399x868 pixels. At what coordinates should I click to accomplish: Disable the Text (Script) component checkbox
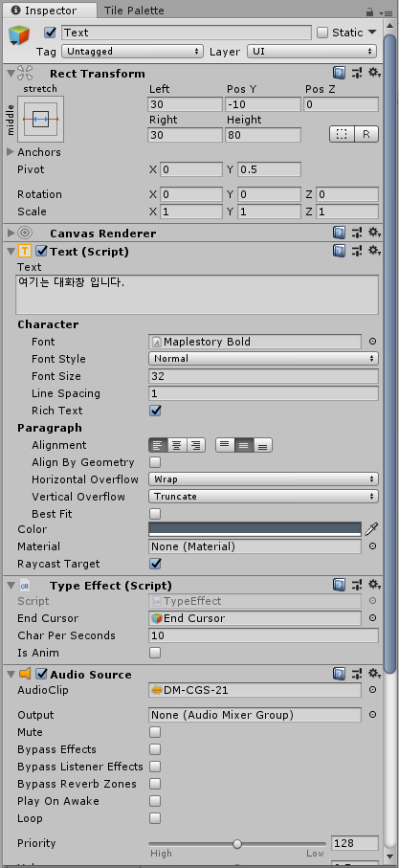coord(41,252)
